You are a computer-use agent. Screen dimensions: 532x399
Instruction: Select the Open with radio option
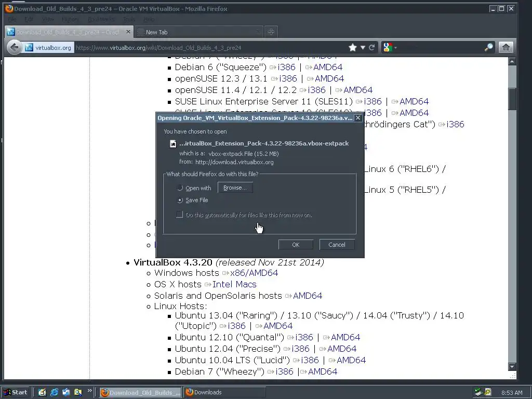[x=180, y=188]
